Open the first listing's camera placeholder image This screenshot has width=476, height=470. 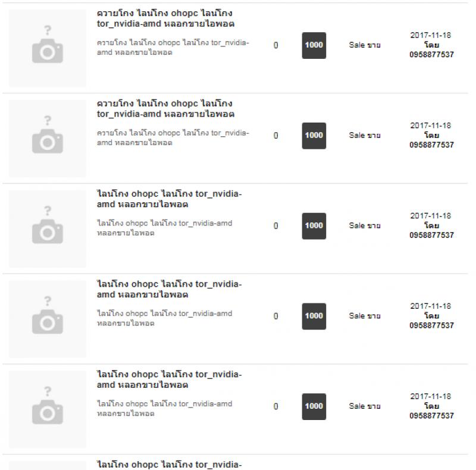[48, 48]
